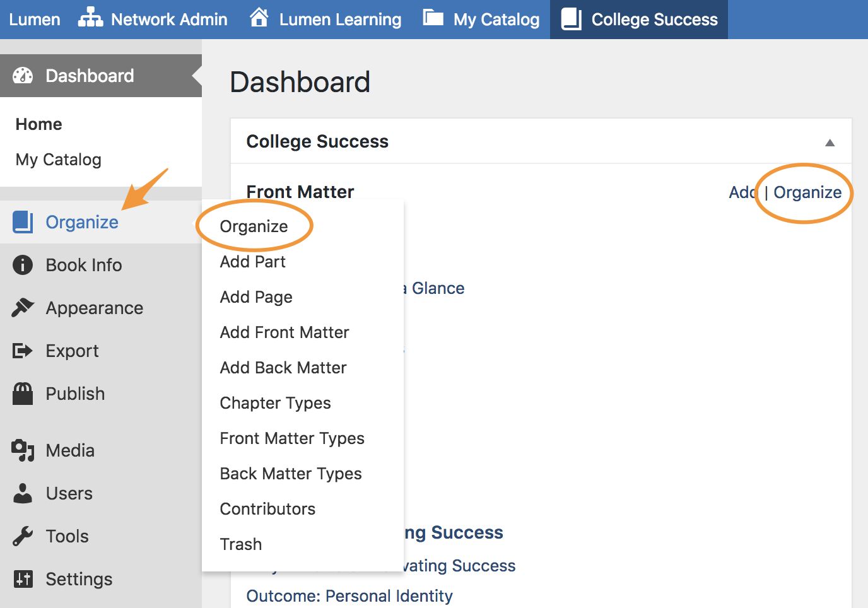Open Trash from the Organize submenu
This screenshot has height=608, width=868.
240,544
